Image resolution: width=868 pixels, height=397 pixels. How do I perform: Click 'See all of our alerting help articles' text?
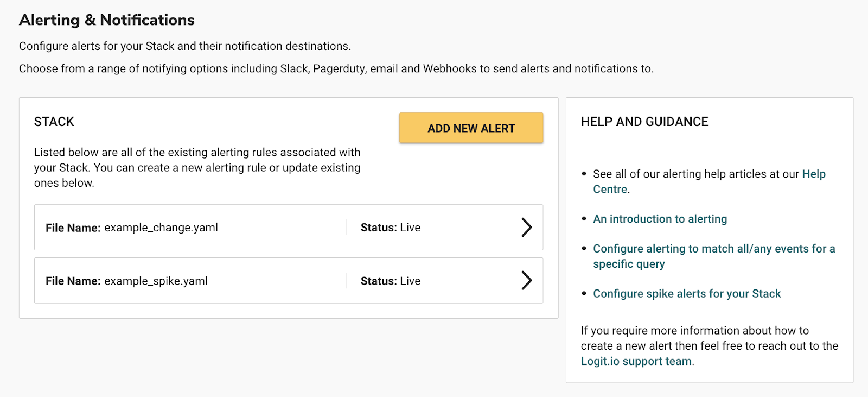click(x=695, y=174)
